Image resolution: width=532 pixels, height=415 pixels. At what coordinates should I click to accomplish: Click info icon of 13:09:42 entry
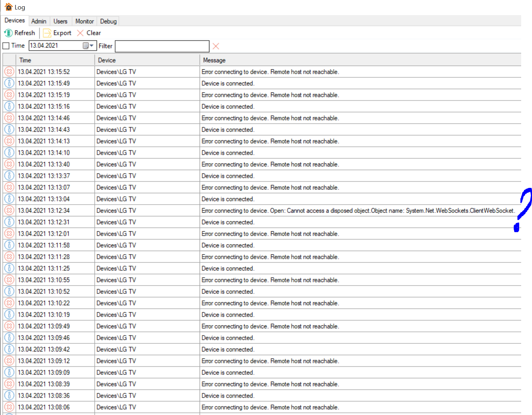tap(9, 349)
